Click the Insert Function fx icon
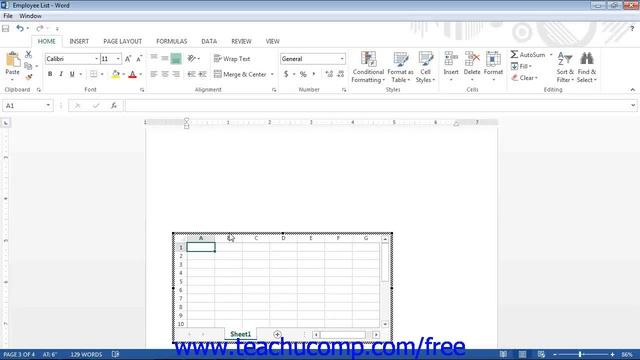Viewport: 640px width, 360px height. [x=113, y=106]
